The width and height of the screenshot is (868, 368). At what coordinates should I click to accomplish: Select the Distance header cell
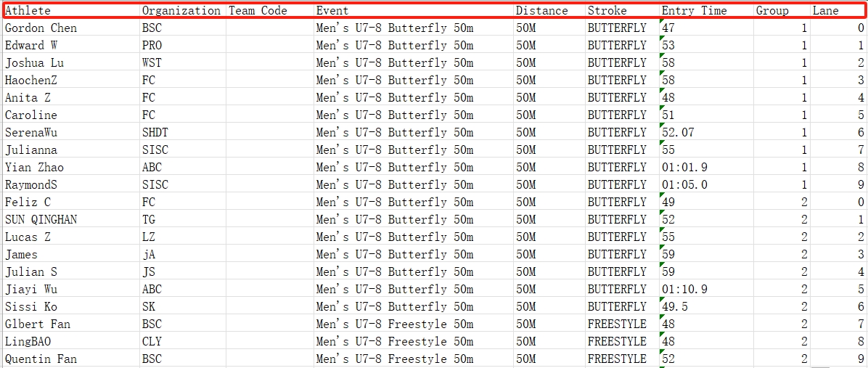tap(549, 11)
